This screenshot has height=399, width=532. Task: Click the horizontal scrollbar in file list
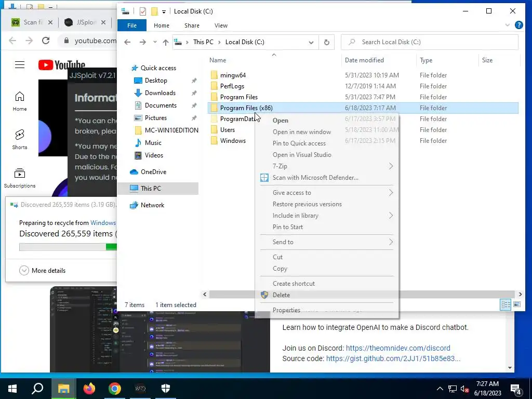[x=362, y=294]
